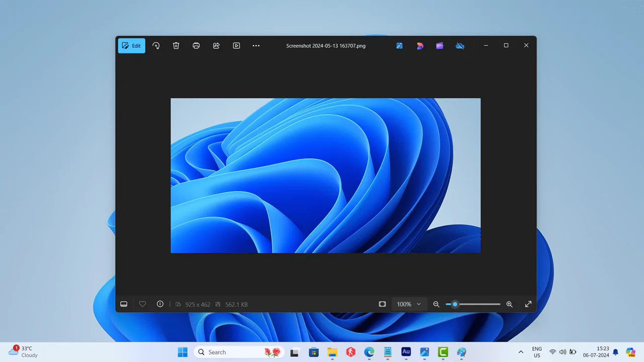Click the OneDrive cloud icon
This screenshot has width=644, height=362.
[x=460, y=46]
